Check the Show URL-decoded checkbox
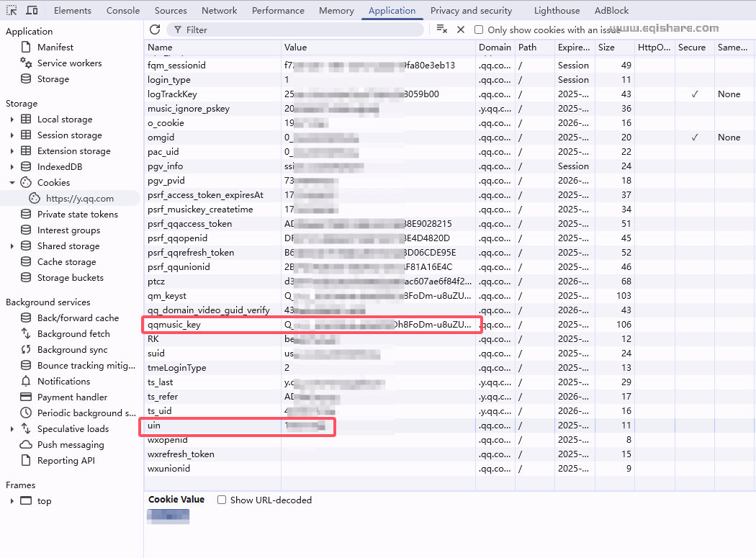 222,500
